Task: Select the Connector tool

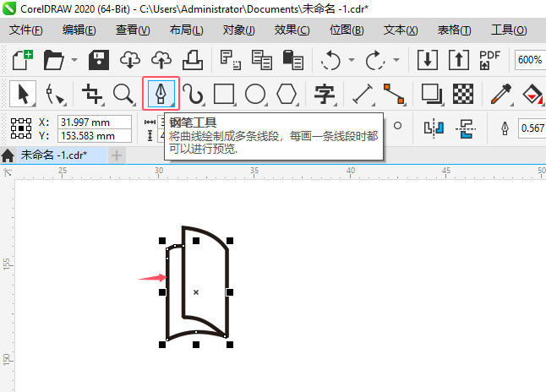Action: pyautogui.click(x=394, y=94)
